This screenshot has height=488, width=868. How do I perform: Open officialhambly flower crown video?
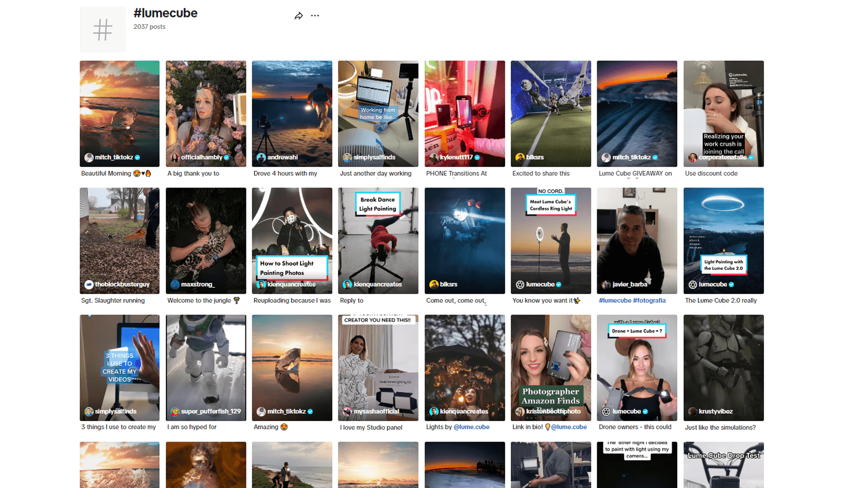(x=206, y=114)
